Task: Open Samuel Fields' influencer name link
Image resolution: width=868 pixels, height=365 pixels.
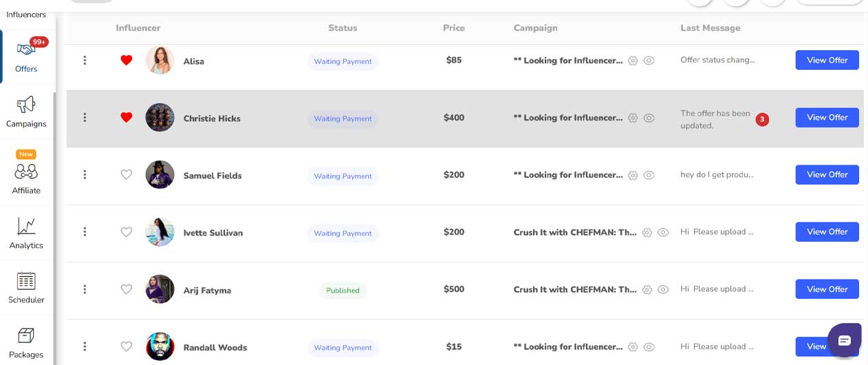Action: [213, 176]
